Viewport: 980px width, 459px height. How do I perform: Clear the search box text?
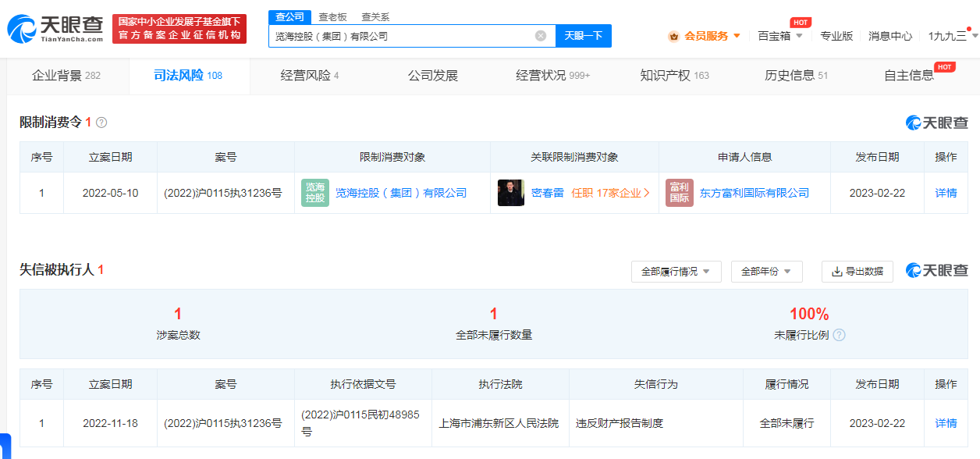[x=541, y=36]
